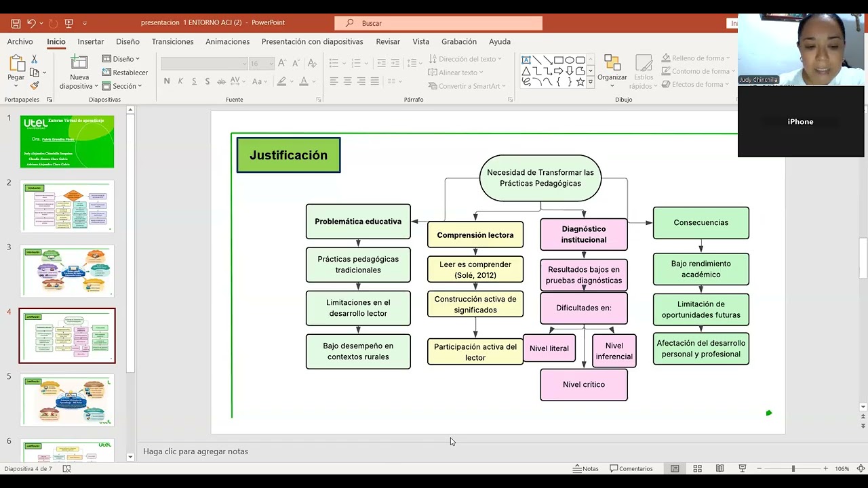
Task: Expand the shapes gallery More arrow
Action: point(591,83)
